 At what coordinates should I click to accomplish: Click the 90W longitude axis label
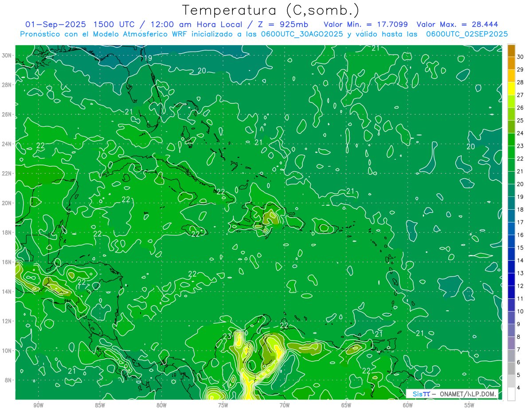pyautogui.click(x=39, y=406)
